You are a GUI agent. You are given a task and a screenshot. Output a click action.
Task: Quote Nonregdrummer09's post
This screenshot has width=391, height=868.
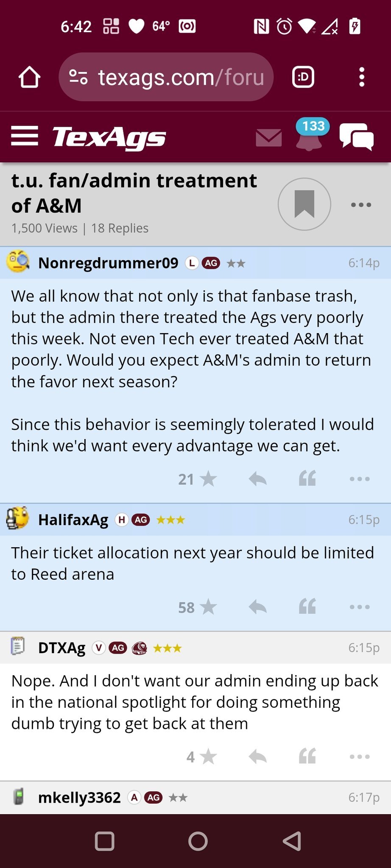tap(307, 479)
